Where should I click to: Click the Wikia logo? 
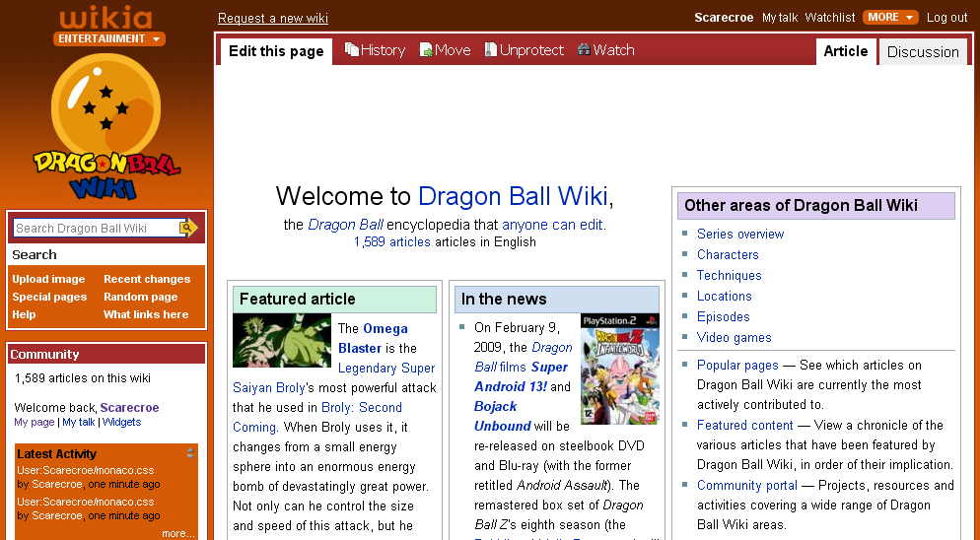click(x=106, y=19)
